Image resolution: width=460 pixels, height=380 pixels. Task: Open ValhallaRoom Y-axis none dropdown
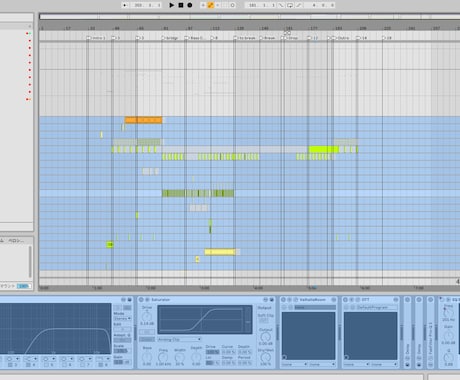322,364
